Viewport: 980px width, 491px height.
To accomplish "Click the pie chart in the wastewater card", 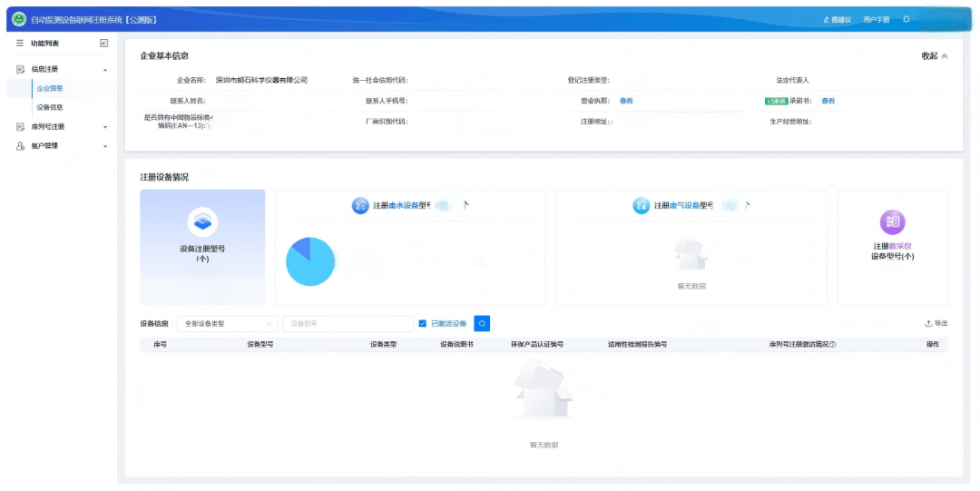I will coord(310,261).
